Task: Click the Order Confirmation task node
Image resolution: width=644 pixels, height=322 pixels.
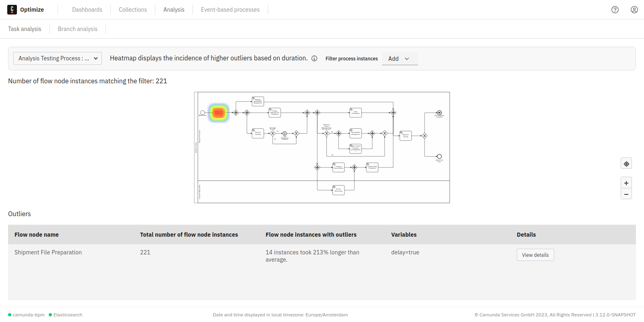Action: pos(355,113)
